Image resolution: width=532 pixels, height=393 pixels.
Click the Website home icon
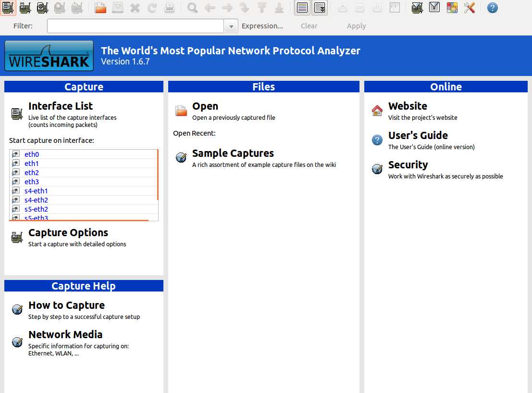coord(377,110)
